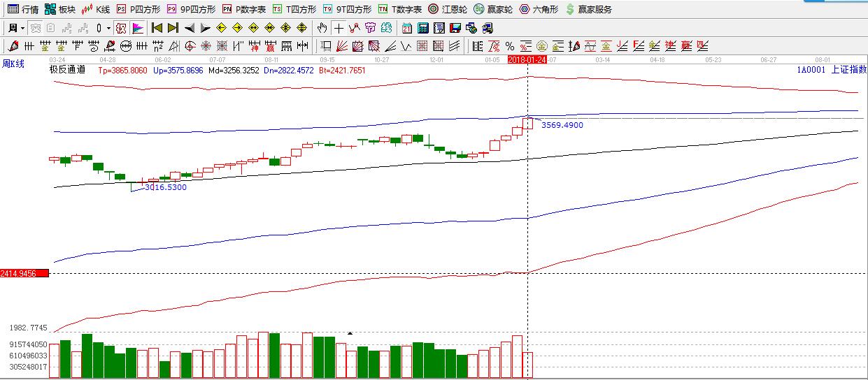Click the floppy disk save icon

point(455,28)
